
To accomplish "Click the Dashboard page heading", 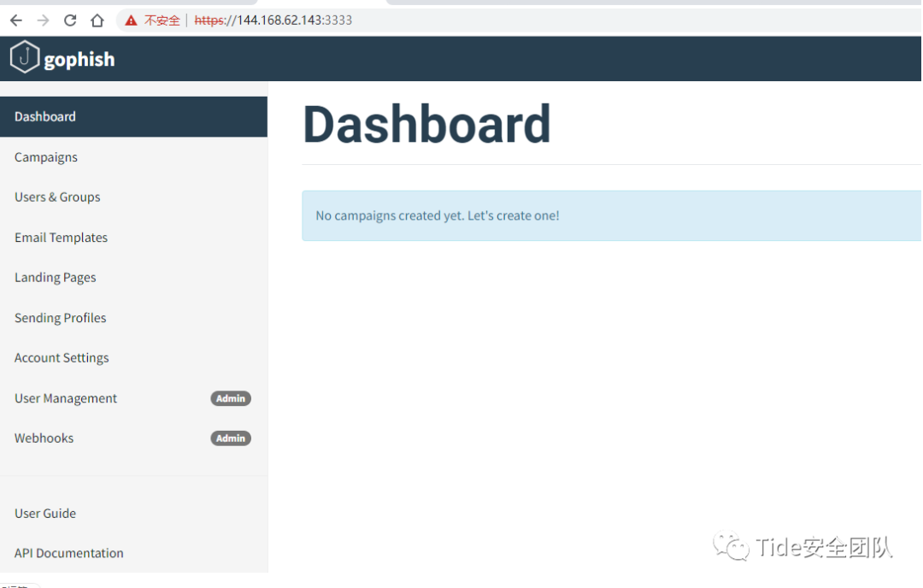I will (x=426, y=124).
